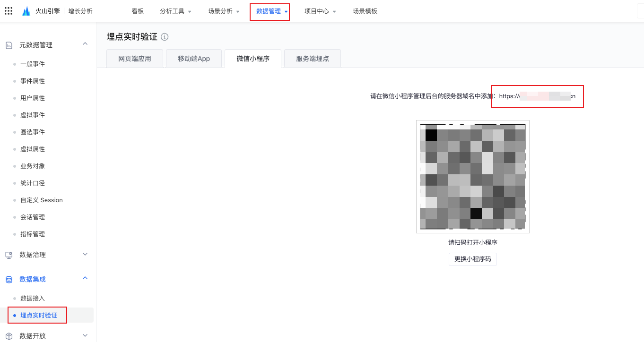Click the https server domain URL text
This screenshot has height=342, width=644.
(537, 96)
